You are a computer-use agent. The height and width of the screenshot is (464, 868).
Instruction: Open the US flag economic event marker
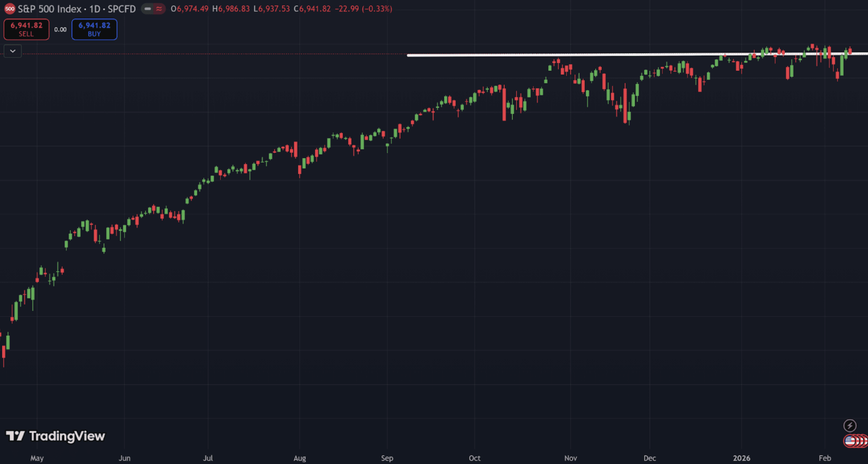849,441
